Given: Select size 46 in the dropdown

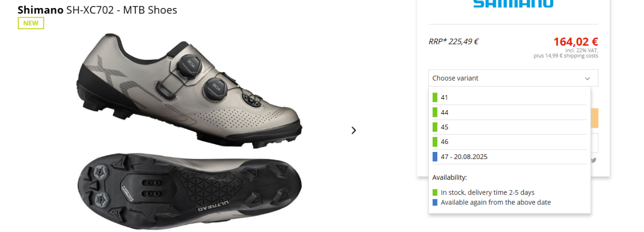Looking at the screenshot, I should (509, 142).
